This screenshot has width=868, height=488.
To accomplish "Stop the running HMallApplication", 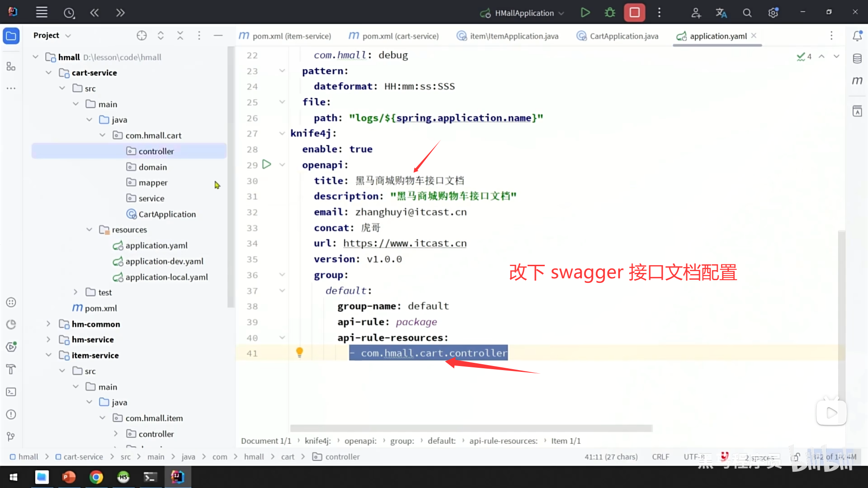I will (x=634, y=13).
